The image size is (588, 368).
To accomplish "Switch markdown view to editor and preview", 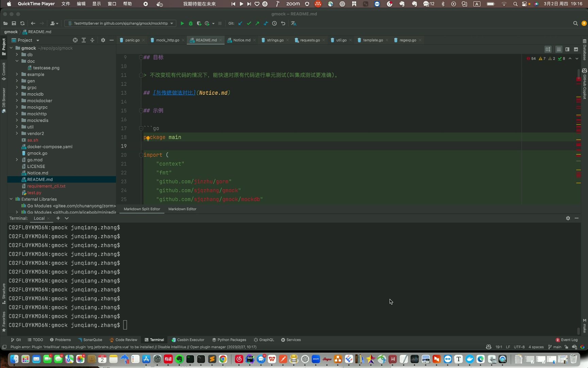I will [x=567, y=49].
